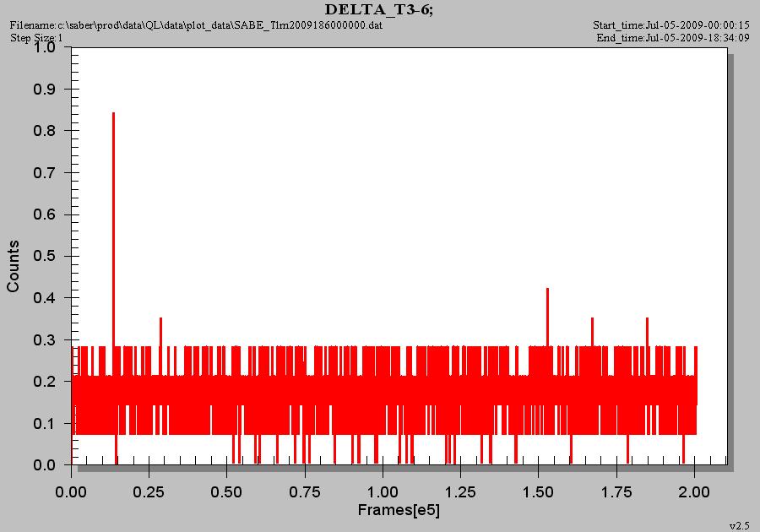Click the x-axis value 1.00
This screenshot has width=760, height=532.
pos(383,492)
